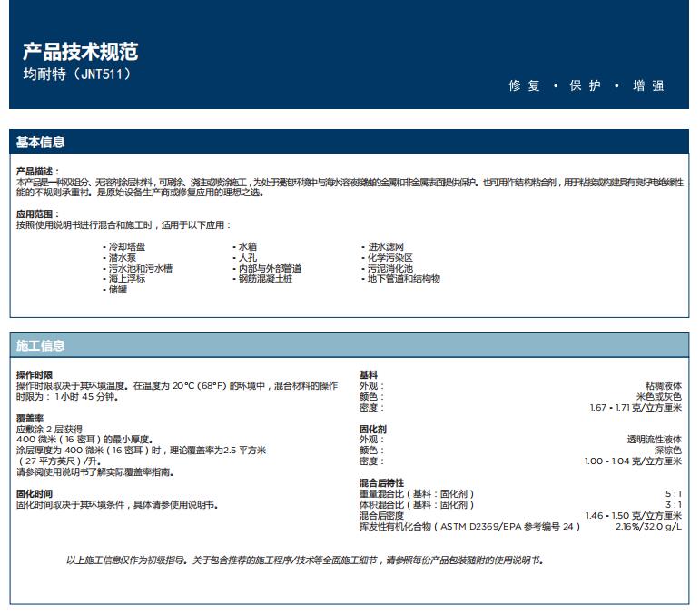The width and height of the screenshot is (700, 615).
Task: Select the list item 内部与外部管道
Action: pyautogui.click(x=270, y=268)
